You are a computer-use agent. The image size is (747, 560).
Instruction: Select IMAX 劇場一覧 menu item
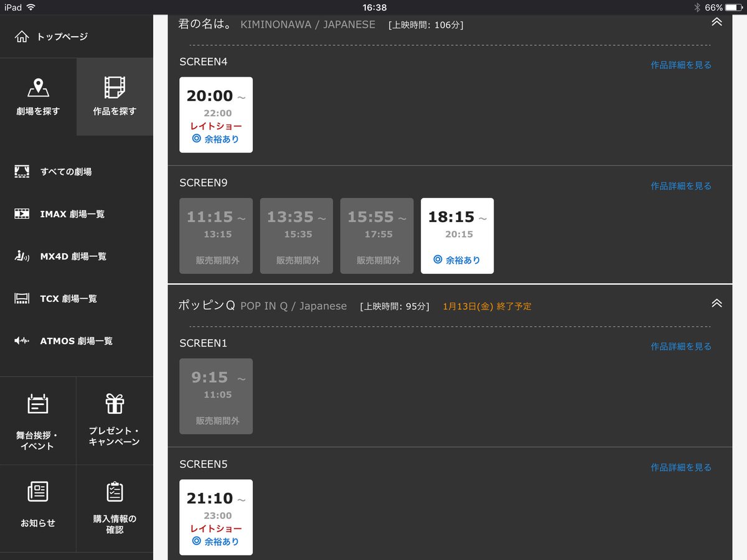[72, 214]
